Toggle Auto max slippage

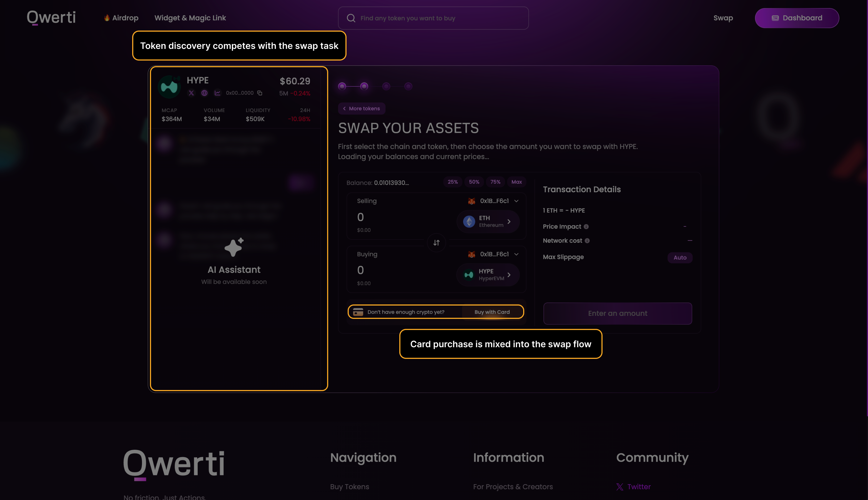[680, 257]
